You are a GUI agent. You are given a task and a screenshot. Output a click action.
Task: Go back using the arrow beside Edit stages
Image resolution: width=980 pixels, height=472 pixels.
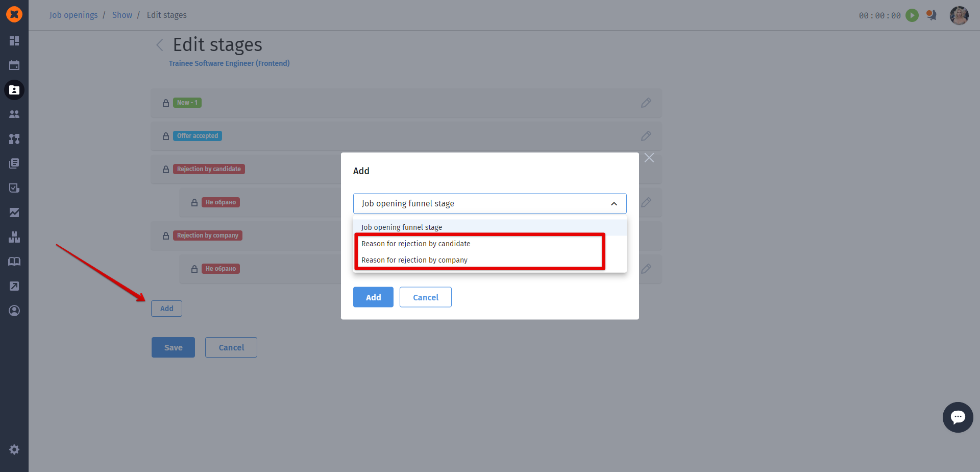(x=160, y=45)
